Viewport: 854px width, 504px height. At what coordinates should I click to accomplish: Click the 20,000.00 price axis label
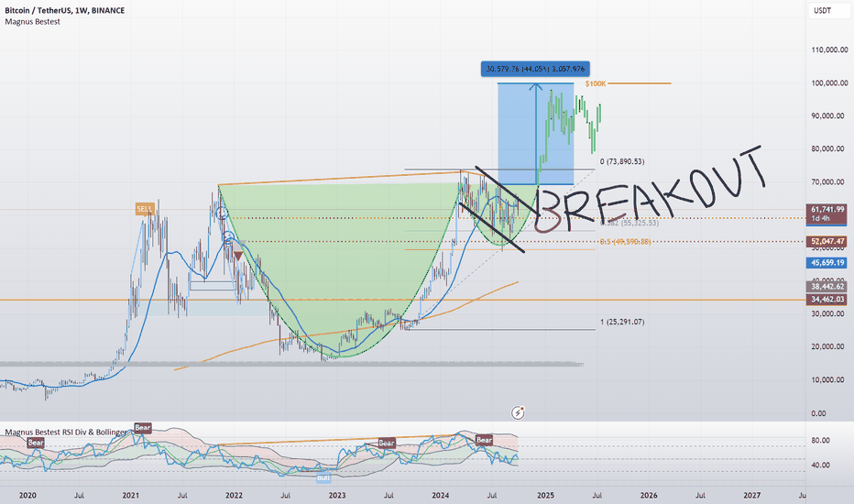(x=829, y=346)
